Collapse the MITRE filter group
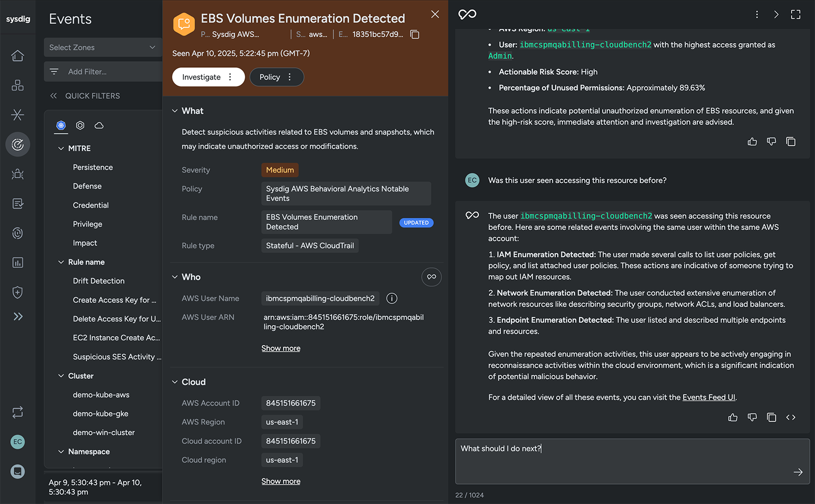The width and height of the screenshot is (815, 504). pos(61,148)
